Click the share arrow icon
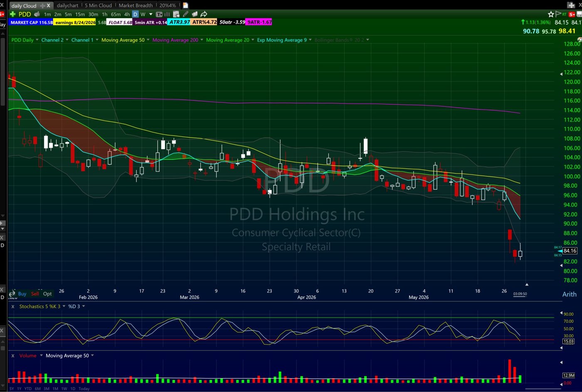The width and height of the screenshot is (582, 392). pos(204,14)
